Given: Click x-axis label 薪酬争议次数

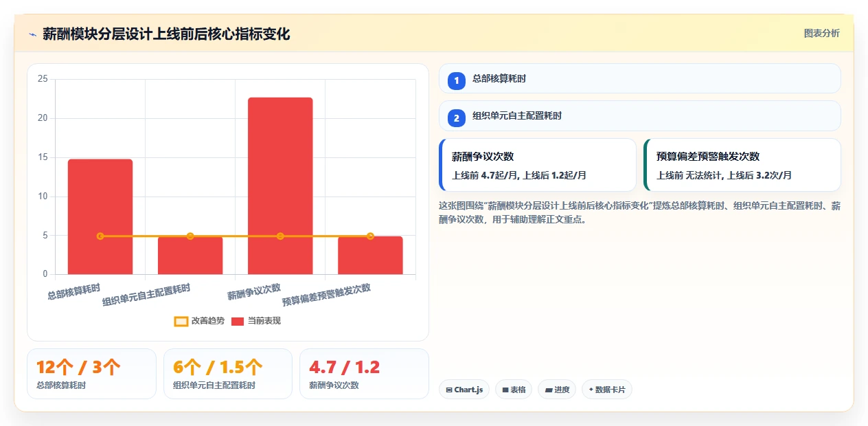Looking at the screenshot, I should coord(254,291).
